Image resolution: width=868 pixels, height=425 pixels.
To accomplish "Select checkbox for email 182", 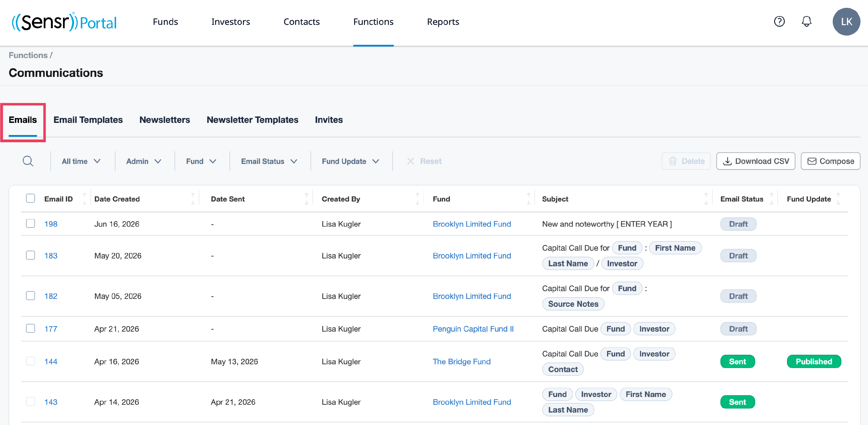I will tap(31, 296).
